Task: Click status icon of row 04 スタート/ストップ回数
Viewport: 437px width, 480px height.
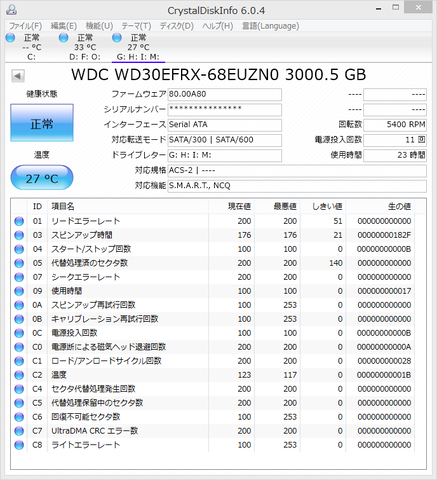Action: tap(19, 249)
